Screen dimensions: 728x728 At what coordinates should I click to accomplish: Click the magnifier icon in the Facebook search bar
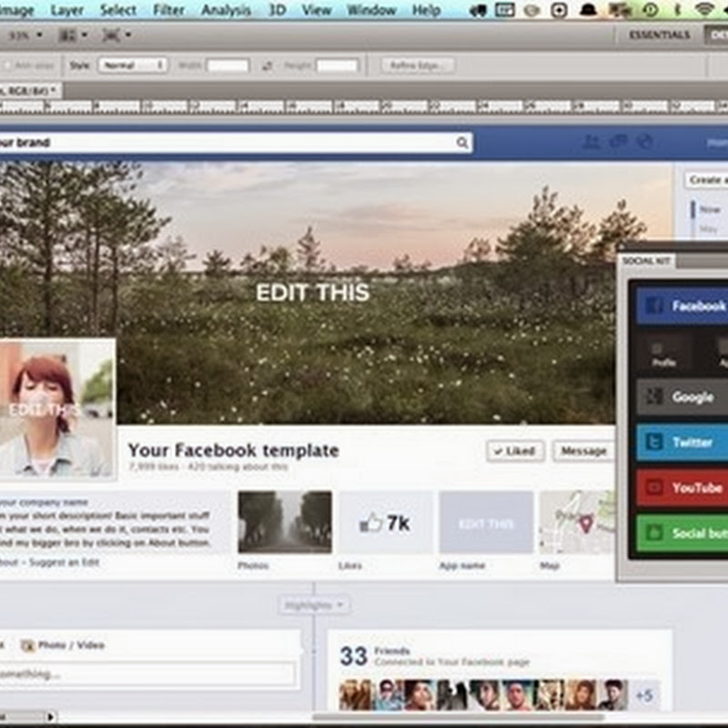click(x=462, y=143)
